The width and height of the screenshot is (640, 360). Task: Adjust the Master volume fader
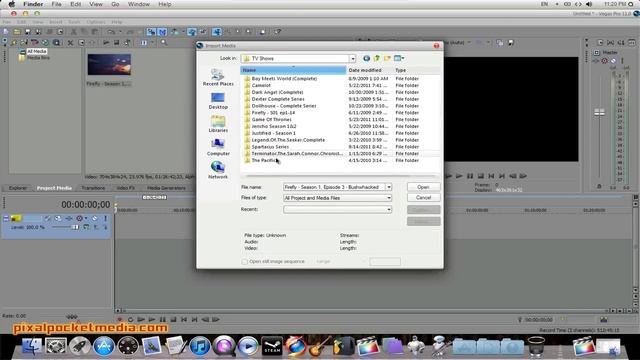coord(599,112)
